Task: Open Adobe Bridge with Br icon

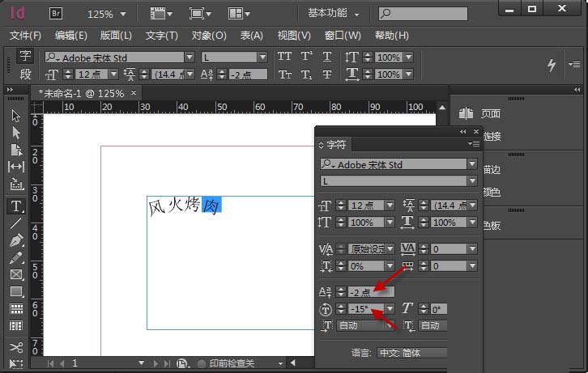Action: tap(56, 14)
